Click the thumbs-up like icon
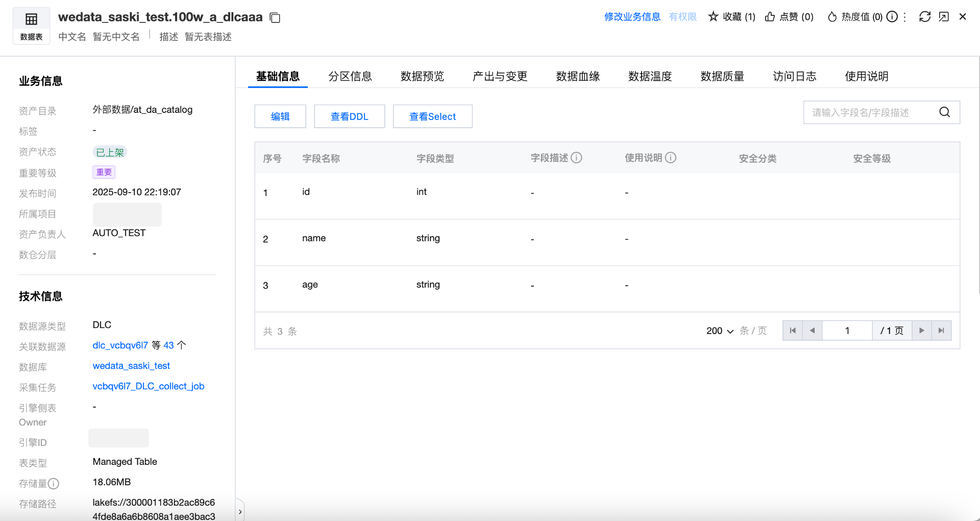 (770, 17)
